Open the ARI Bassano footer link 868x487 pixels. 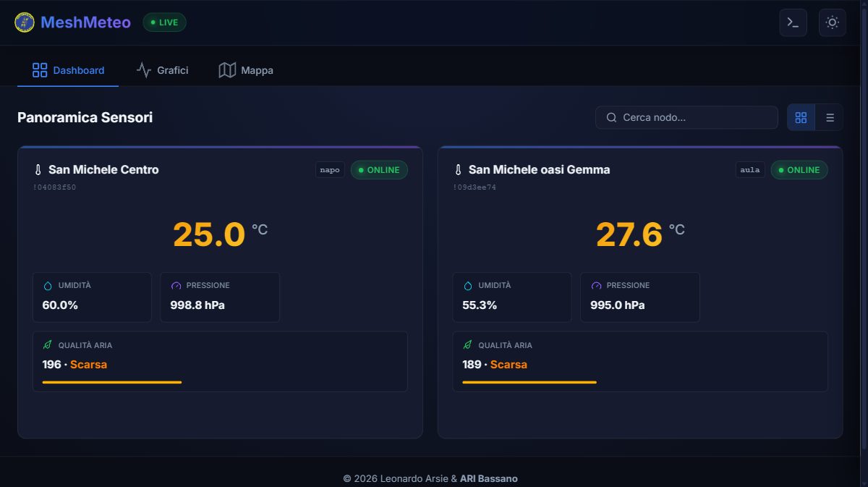pos(489,478)
